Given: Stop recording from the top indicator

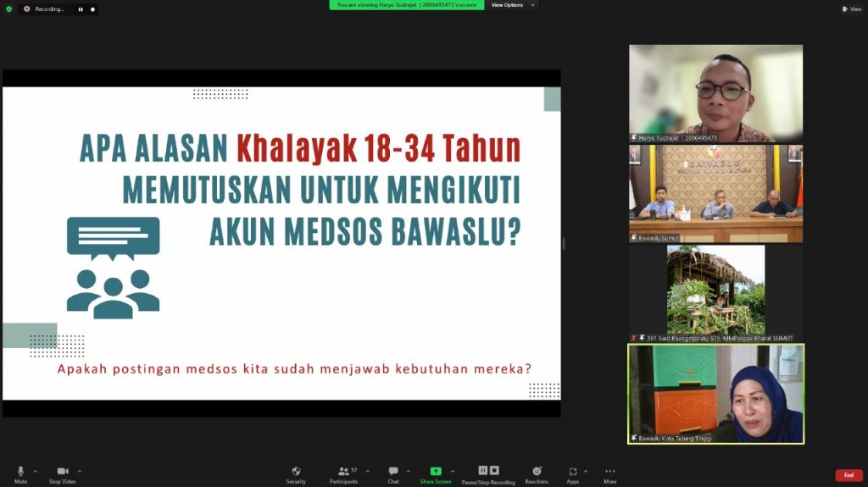Looking at the screenshot, I should coord(91,9).
